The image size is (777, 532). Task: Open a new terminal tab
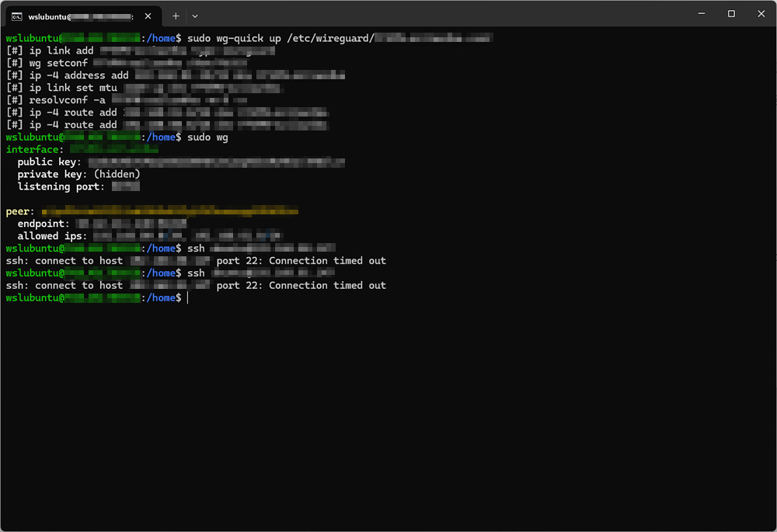coord(176,16)
